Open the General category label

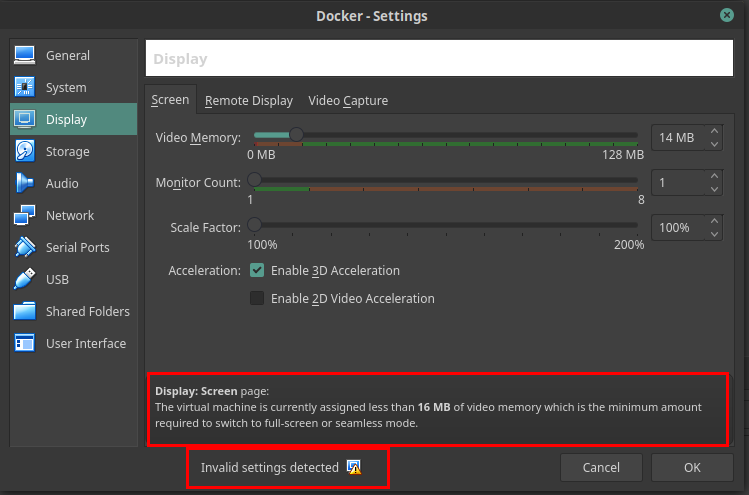pyautogui.click(x=68, y=55)
